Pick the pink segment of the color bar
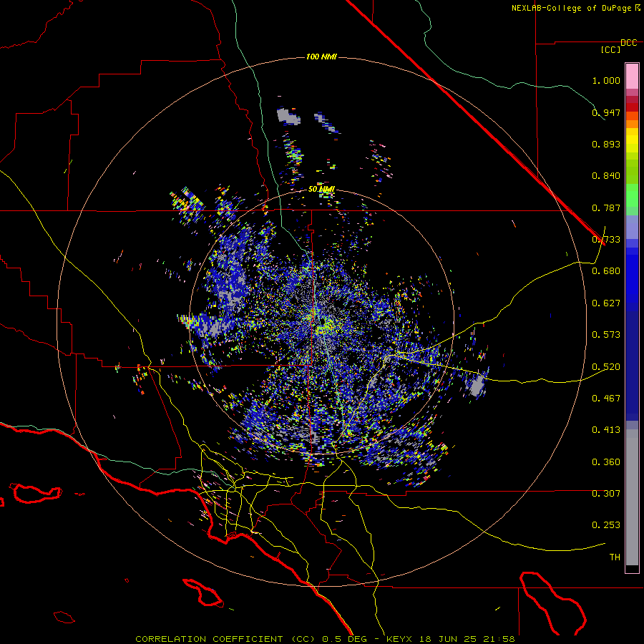 (632, 77)
